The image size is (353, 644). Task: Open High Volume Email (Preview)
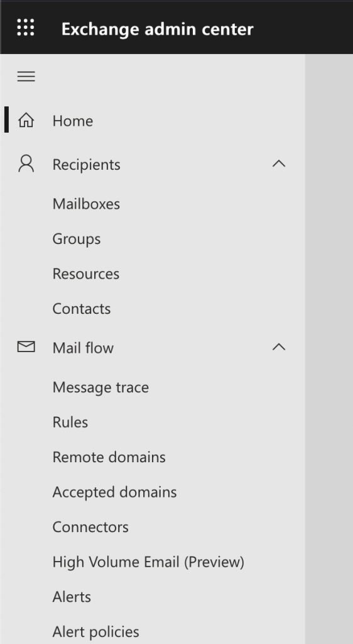148,562
